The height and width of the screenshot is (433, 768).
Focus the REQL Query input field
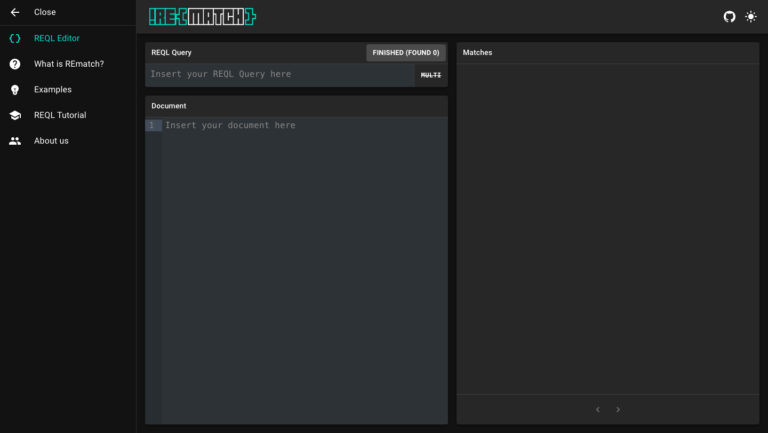click(x=280, y=75)
